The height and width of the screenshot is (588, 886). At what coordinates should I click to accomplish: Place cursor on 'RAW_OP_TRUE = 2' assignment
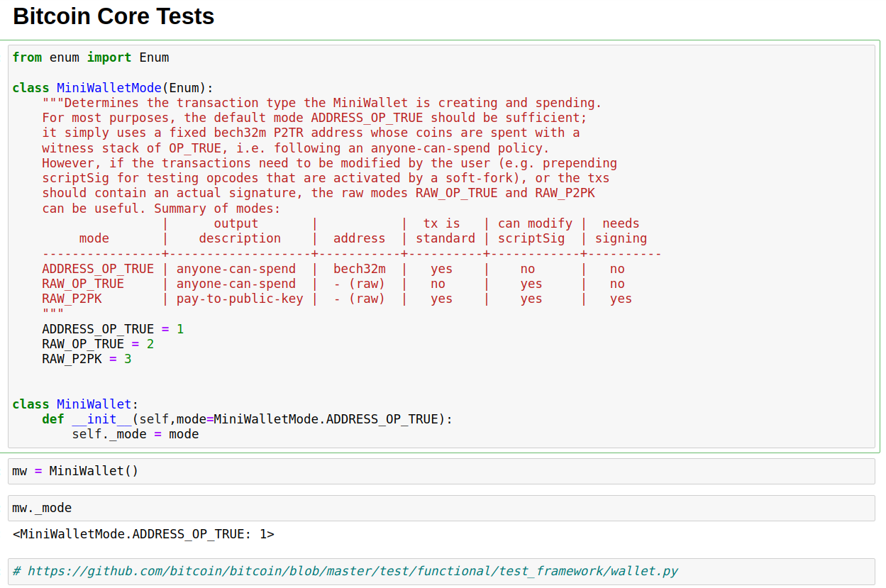(x=98, y=344)
